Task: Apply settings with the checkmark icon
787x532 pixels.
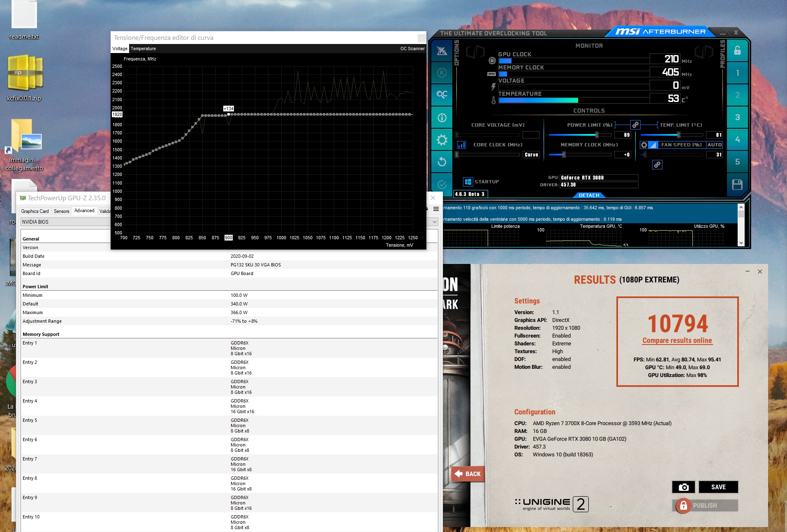Action: point(442,184)
